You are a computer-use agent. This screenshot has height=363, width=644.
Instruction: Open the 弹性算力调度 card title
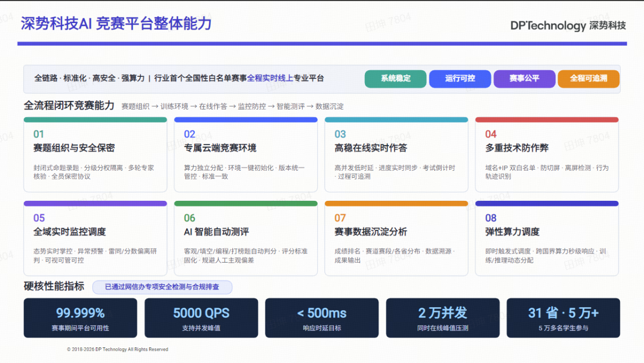513,231
